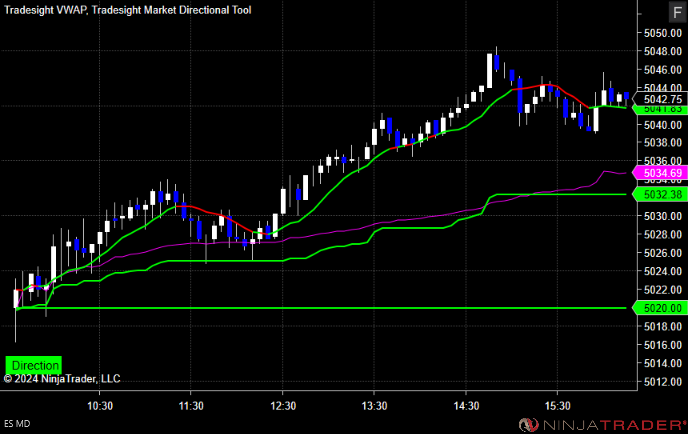
Task: Click the tall white candle at the session high
Action: tap(489, 71)
